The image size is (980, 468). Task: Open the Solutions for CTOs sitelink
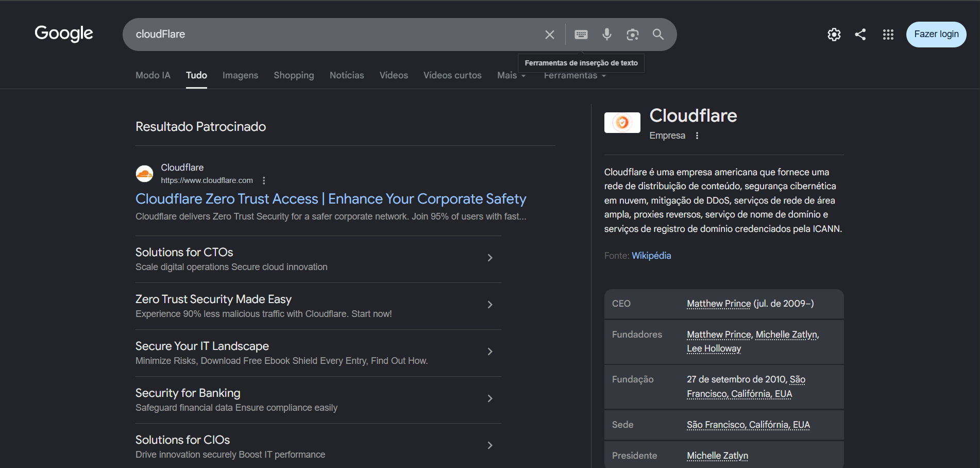pos(184,252)
